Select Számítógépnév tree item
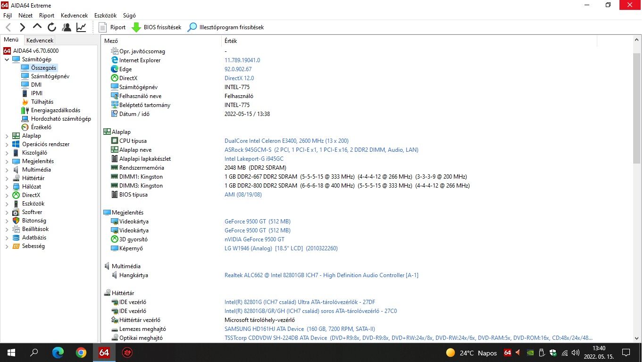This screenshot has width=644, height=362. click(x=50, y=76)
